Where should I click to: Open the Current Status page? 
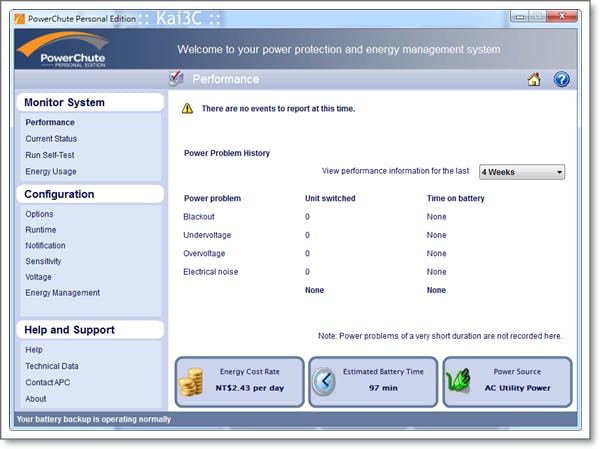tap(51, 139)
